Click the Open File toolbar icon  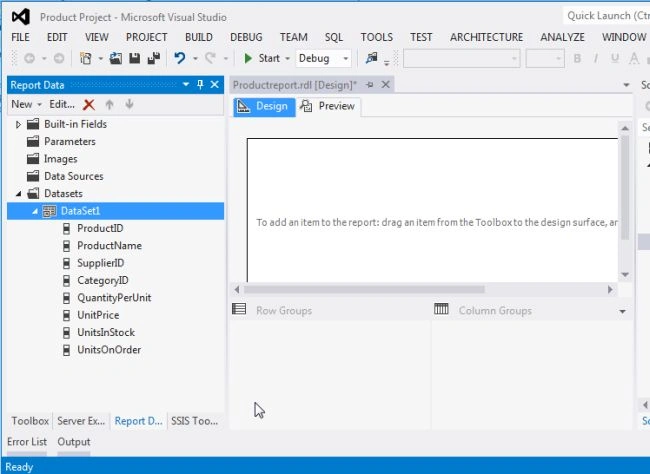tap(116, 58)
